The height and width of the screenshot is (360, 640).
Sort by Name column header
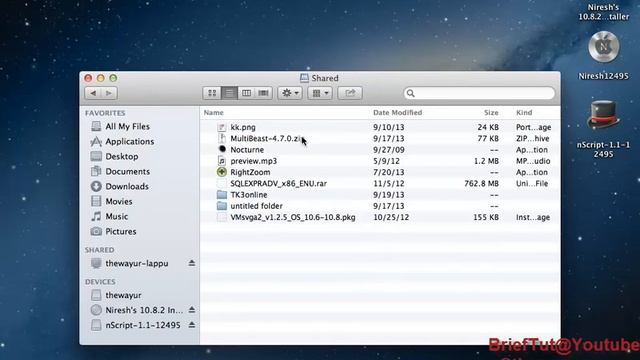(x=213, y=113)
